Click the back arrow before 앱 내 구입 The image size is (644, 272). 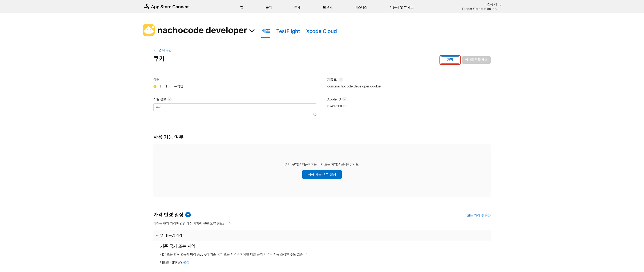(x=155, y=50)
